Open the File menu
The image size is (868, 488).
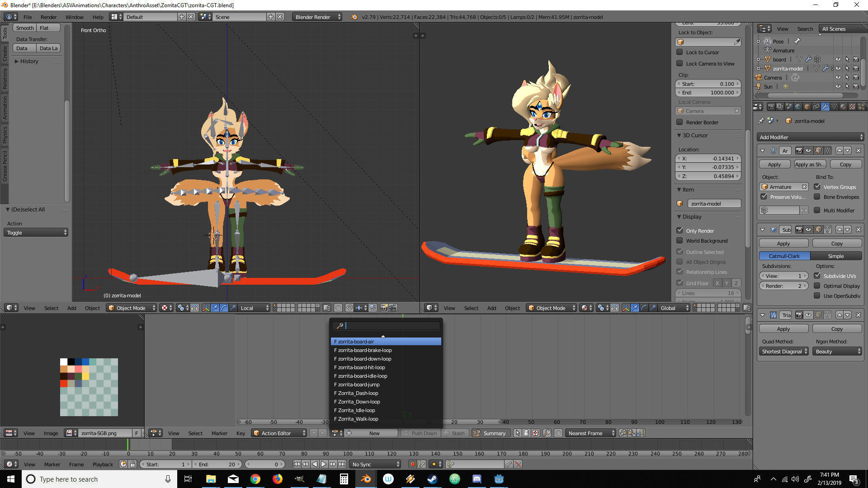tap(28, 17)
